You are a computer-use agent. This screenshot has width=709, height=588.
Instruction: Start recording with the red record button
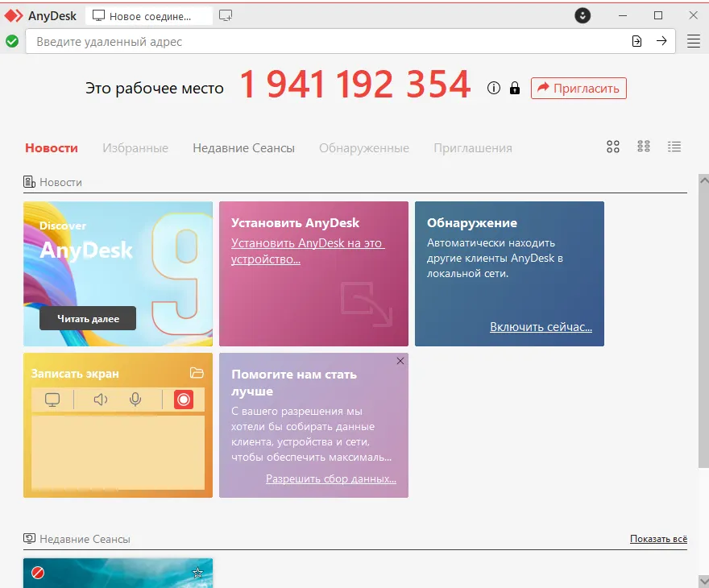tap(184, 400)
